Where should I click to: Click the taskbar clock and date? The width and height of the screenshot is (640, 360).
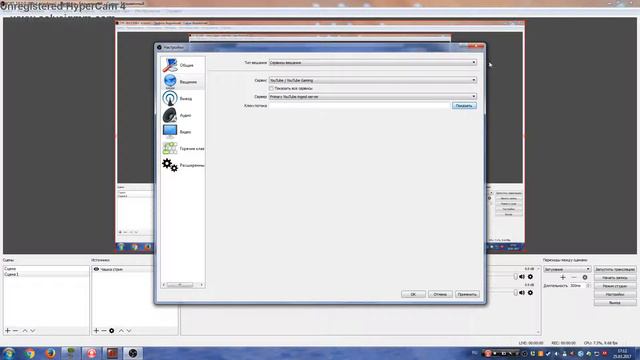pos(622,353)
